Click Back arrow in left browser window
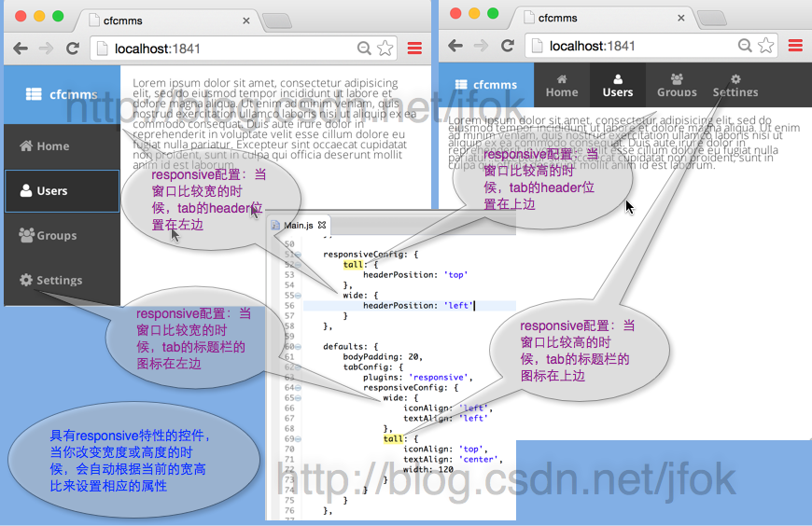The image size is (812, 526). 21,48
